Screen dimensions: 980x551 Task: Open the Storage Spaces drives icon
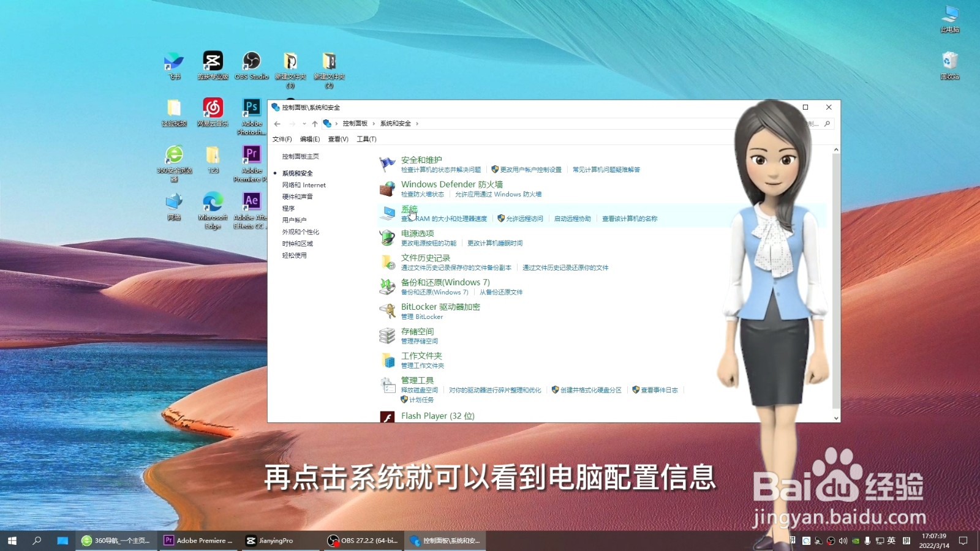pyautogui.click(x=387, y=335)
